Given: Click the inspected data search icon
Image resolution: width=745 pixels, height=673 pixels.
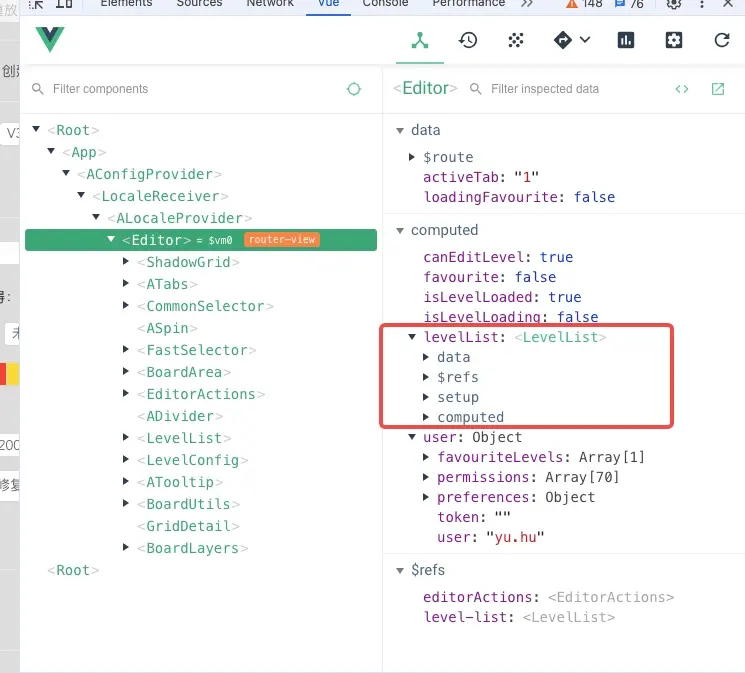Looking at the screenshot, I should tap(475, 89).
